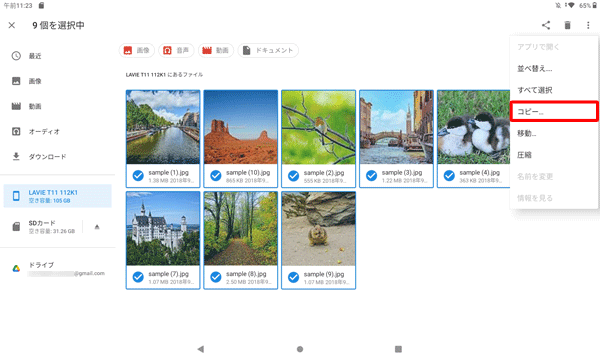600x360 pixels.
Task: Uncheck sample (8).jpg checkmark
Action: point(216,277)
